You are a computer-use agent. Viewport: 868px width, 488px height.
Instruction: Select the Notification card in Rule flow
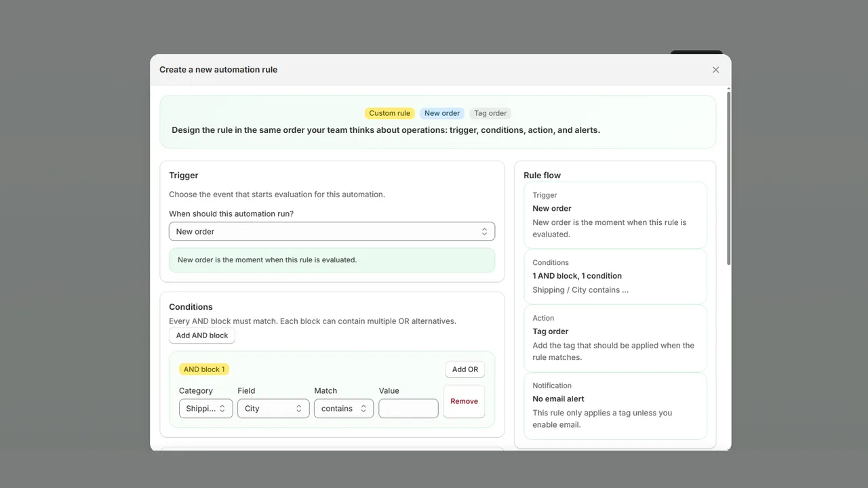(x=615, y=406)
